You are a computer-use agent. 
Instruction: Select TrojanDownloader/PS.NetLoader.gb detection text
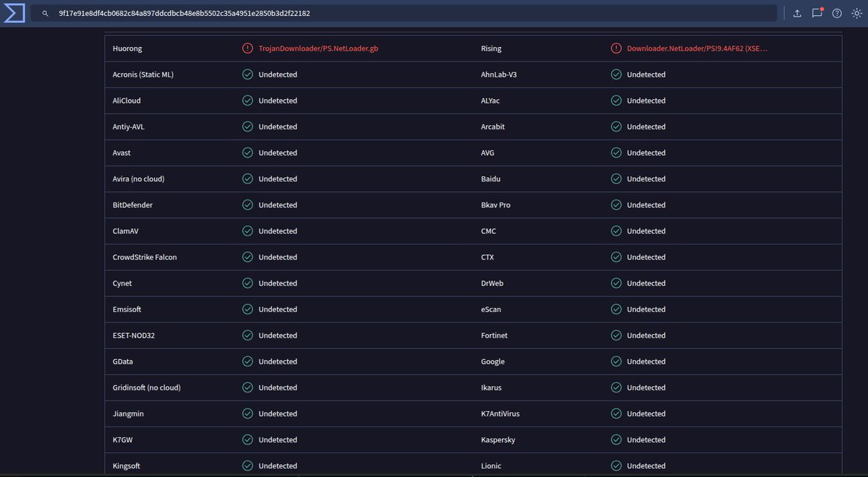click(318, 48)
